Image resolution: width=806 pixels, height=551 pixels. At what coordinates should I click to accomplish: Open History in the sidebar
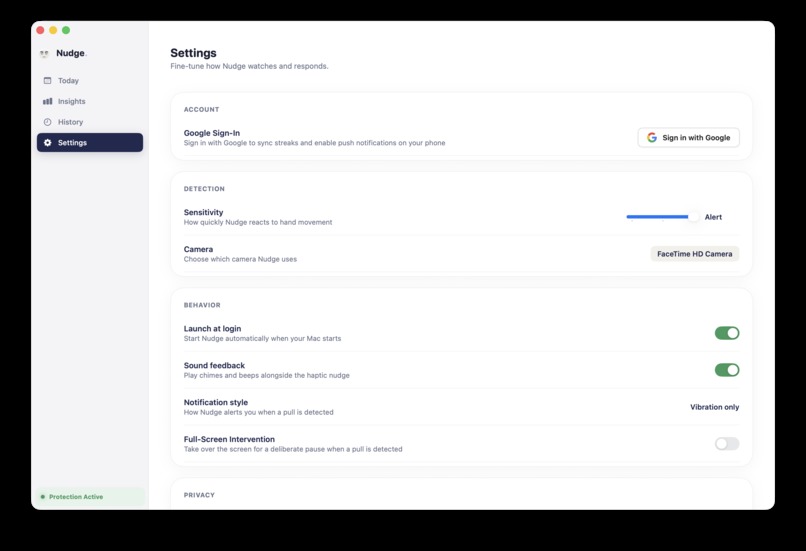(x=90, y=122)
